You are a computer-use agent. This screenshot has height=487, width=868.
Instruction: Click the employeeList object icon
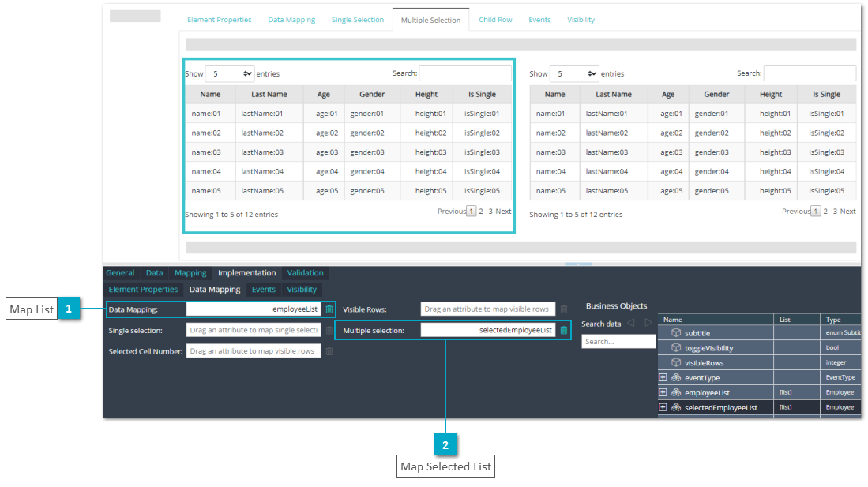coord(676,392)
